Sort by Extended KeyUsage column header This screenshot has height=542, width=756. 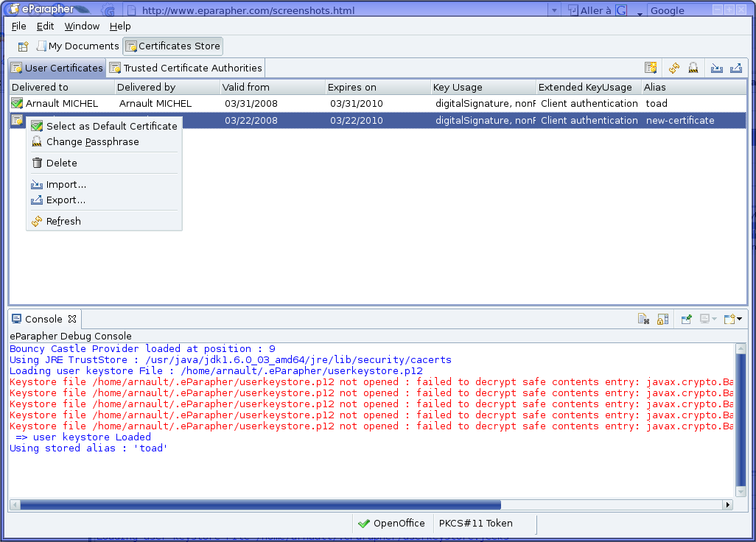[589, 87]
